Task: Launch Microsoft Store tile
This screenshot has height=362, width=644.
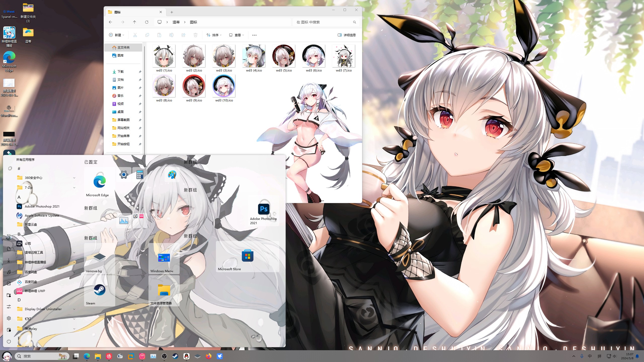Action: pos(247,257)
